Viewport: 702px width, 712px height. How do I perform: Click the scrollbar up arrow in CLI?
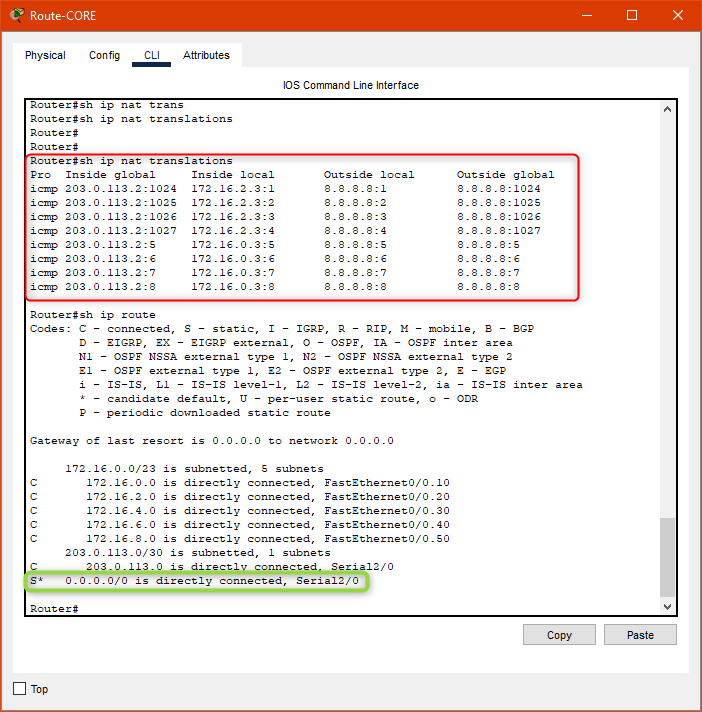pyautogui.click(x=667, y=109)
